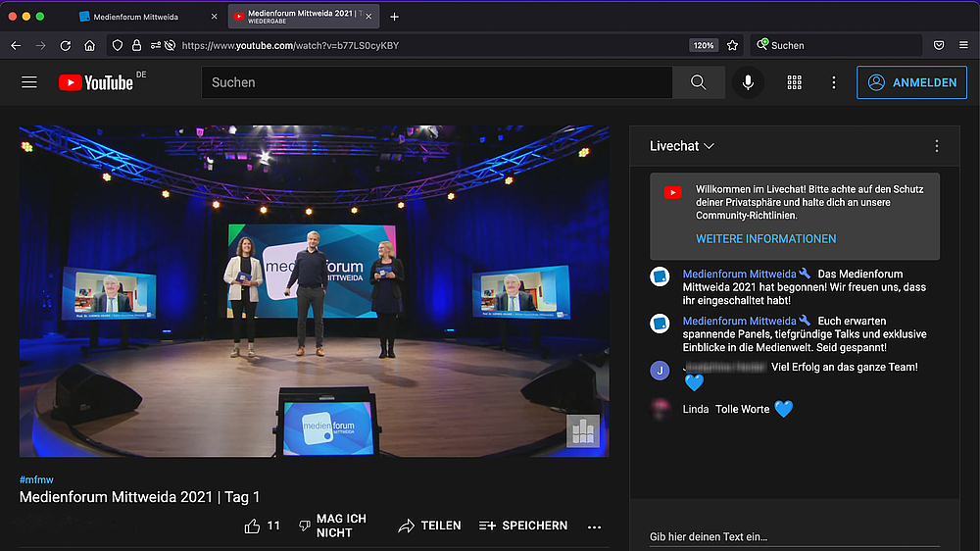Go back with the browser back arrow
Screen dimensions: 980x551
[17, 46]
